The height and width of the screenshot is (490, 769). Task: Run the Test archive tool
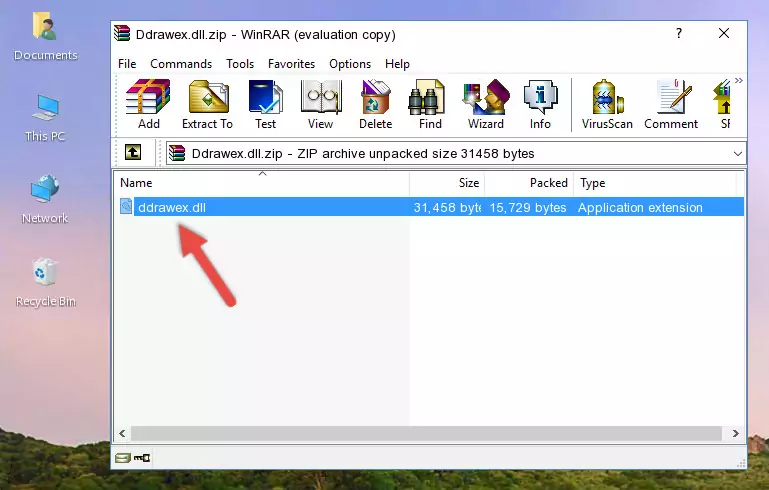point(265,104)
